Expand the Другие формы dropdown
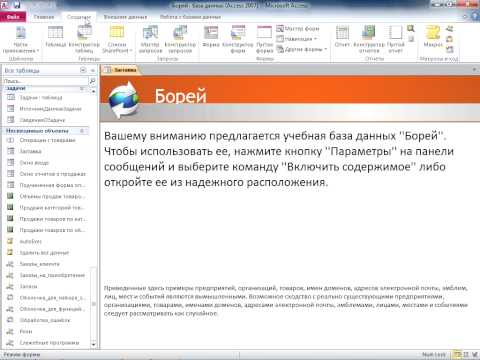 (302, 49)
